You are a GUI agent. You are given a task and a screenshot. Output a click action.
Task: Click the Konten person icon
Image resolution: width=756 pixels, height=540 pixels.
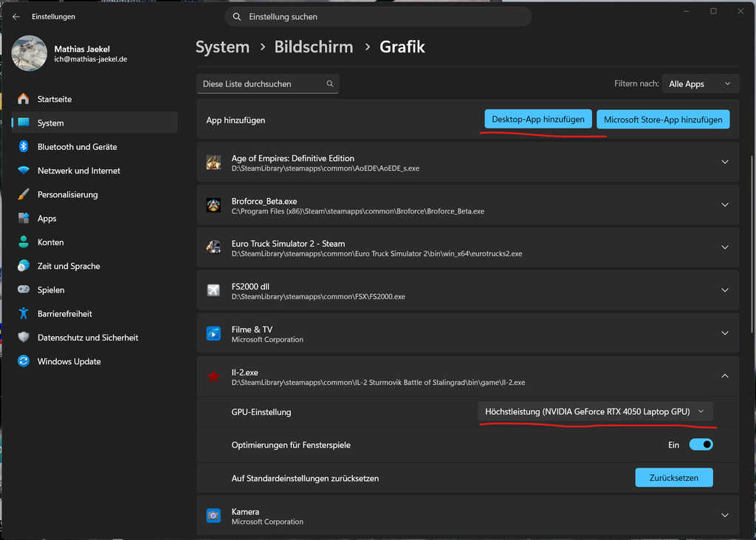tap(23, 242)
